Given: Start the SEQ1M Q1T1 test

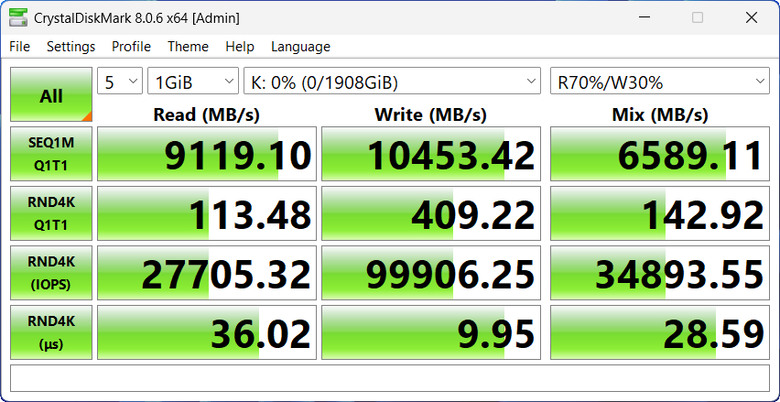Looking at the screenshot, I should coord(51,154).
